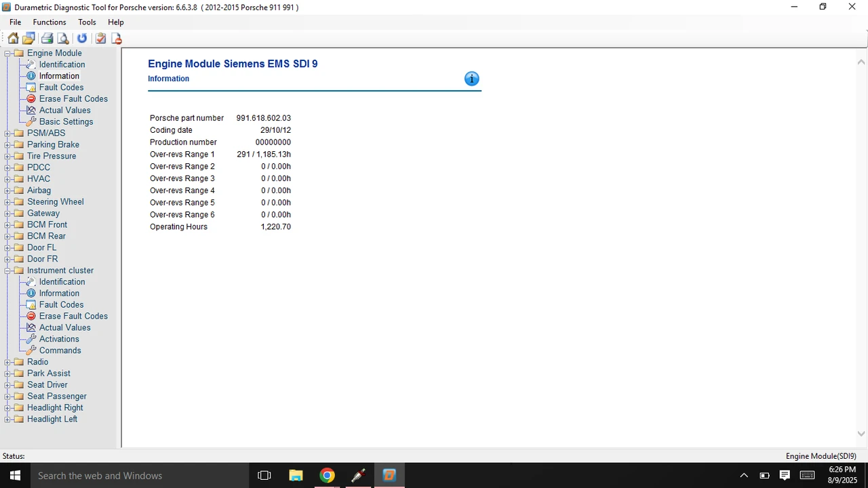This screenshot has height=488, width=868.
Task: Select Erase Fault Codes under Instrument cluster
Action: tap(73, 317)
